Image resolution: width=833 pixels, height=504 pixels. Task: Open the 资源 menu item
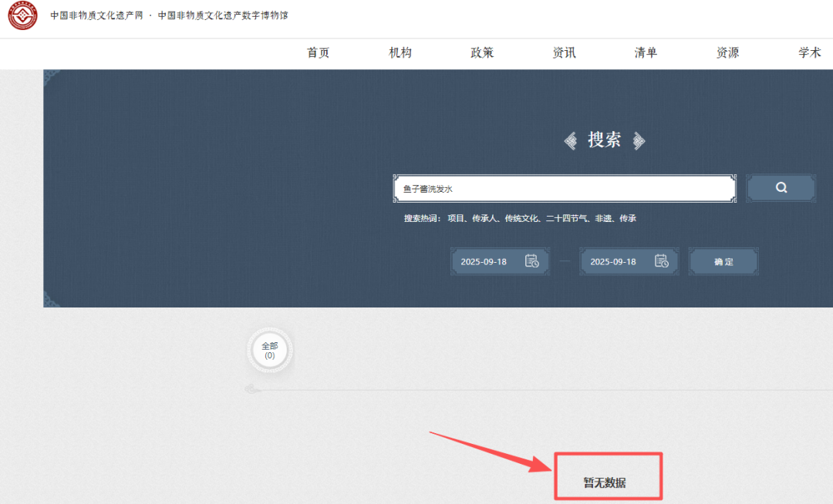[x=727, y=53]
